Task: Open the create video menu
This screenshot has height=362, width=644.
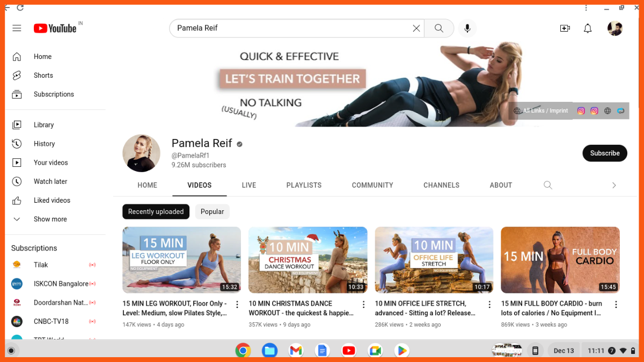Action: coord(565,28)
